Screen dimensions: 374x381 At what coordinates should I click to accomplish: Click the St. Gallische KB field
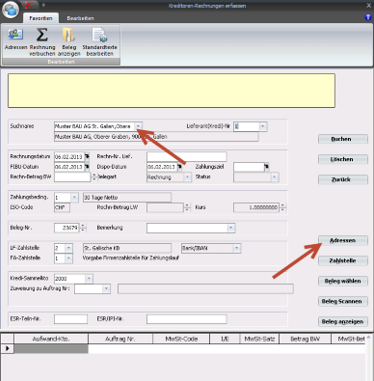coord(127,248)
